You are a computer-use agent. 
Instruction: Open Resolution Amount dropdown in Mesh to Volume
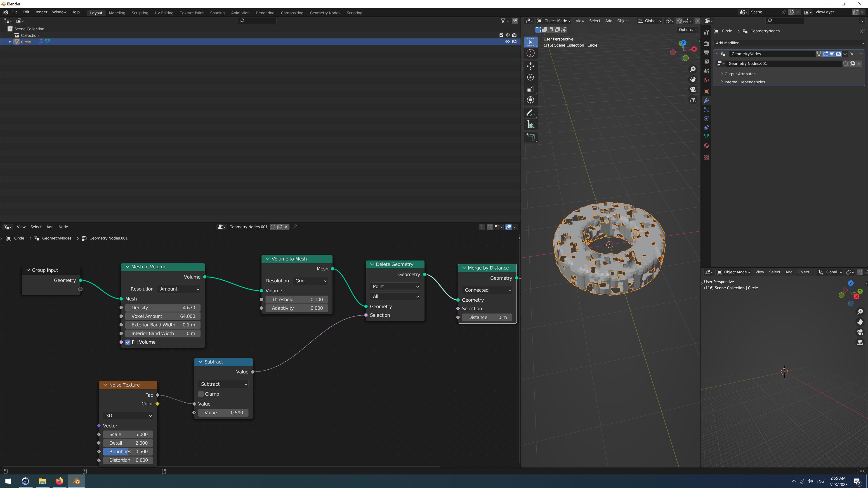pos(179,289)
